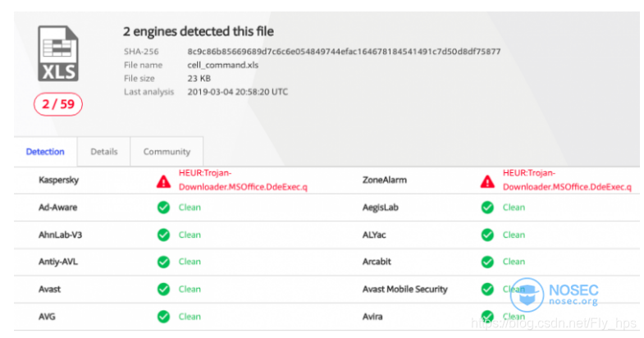Image resolution: width=644 pixels, height=338 pixels.
Task: Open the Details tab
Action: click(104, 152)
